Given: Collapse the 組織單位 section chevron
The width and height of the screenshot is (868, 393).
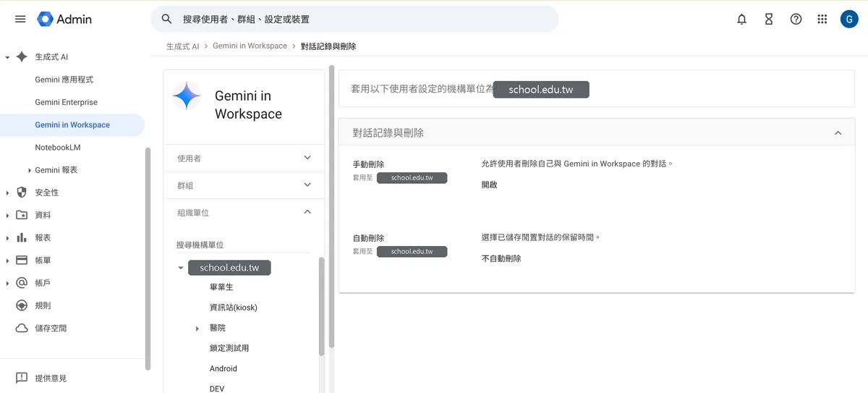Looking at the screenshot, I should point(307,212).
